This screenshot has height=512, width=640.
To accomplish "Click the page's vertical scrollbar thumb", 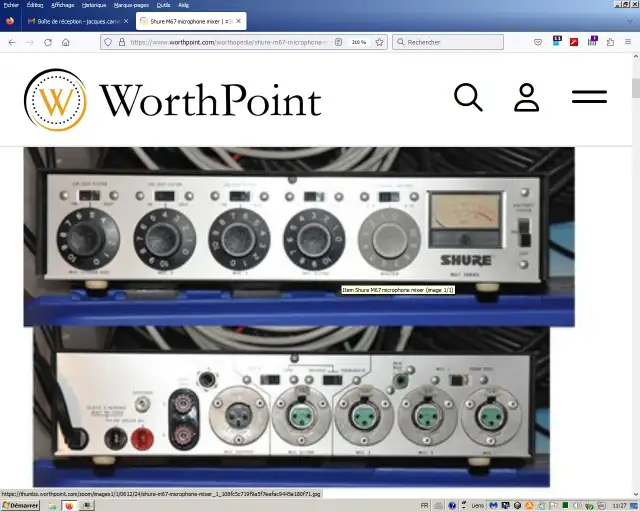I will (636, 88).
